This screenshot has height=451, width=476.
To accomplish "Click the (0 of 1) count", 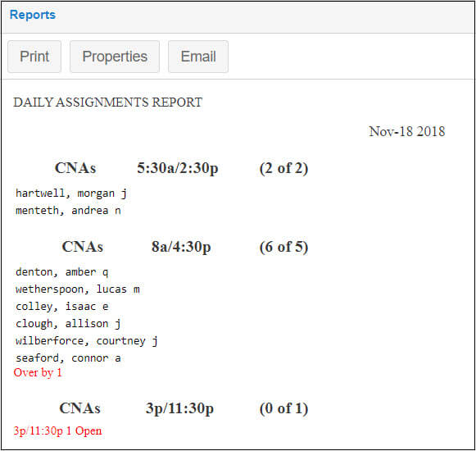I will 283,408.
